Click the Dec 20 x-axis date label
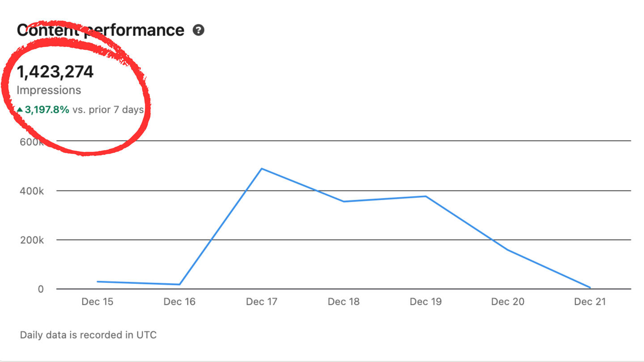The image size is (644, 362). (508, 302)
